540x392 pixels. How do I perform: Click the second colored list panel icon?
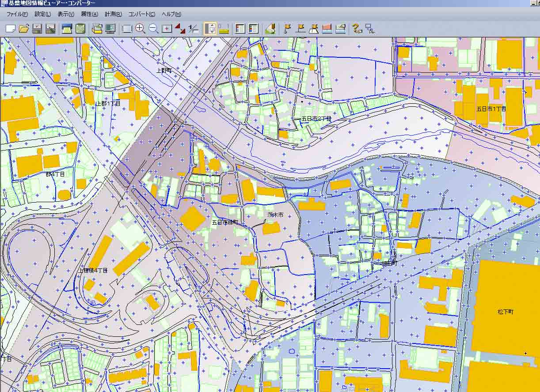click(x=253, y=29)
